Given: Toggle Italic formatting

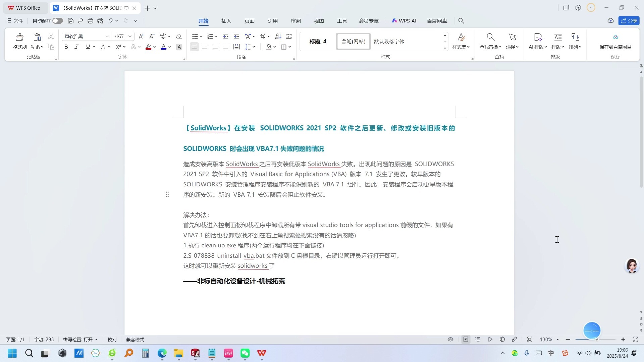Looking at the screenshot, I should click(x=76, y=47).
